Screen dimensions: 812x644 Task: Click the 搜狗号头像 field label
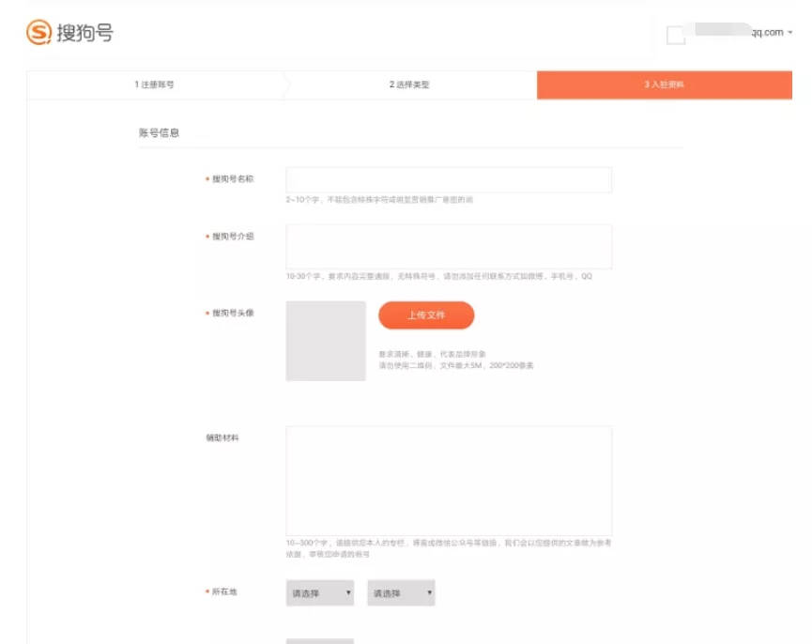(x=233, y=313)
